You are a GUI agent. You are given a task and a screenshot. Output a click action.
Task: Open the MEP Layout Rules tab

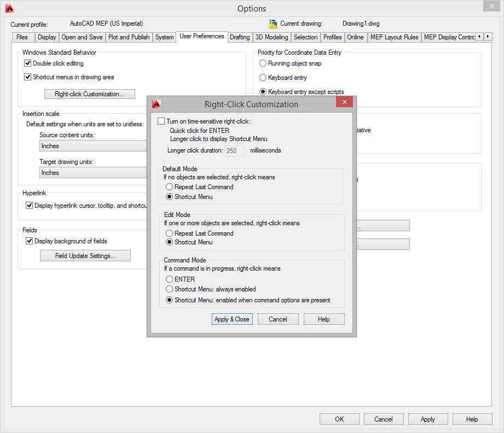click(x=395, y=37)
